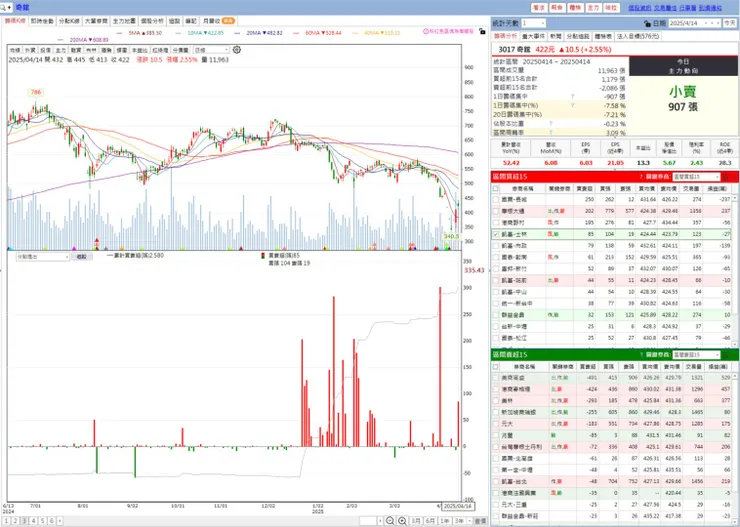Click the zoom-in magnifier below the chart
Viewport: 740px width, 527px height.
pos(402,520)
